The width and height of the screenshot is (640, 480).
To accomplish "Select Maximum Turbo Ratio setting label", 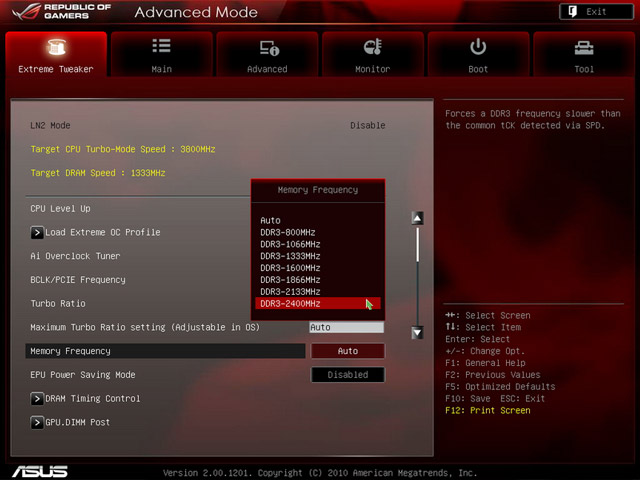I will point(145,327).
